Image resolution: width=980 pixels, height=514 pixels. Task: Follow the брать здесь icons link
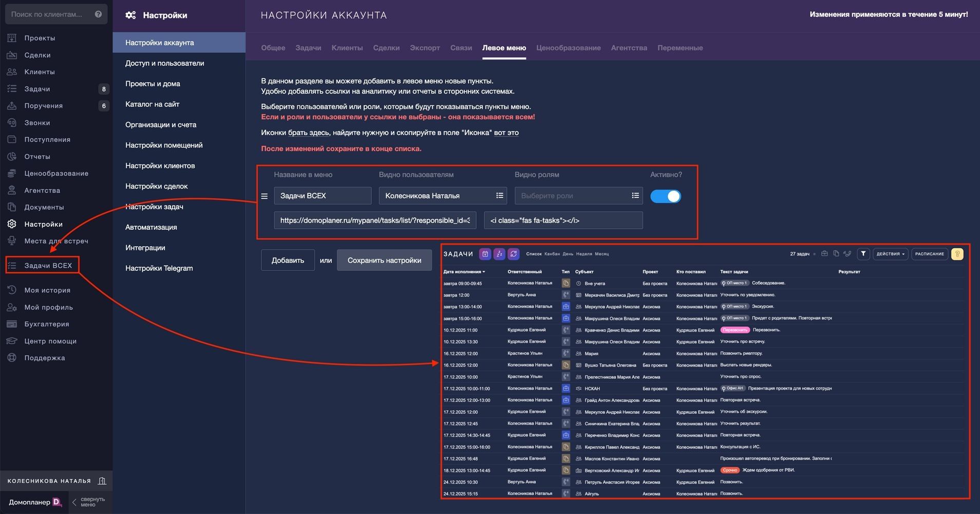click(308, 133)
